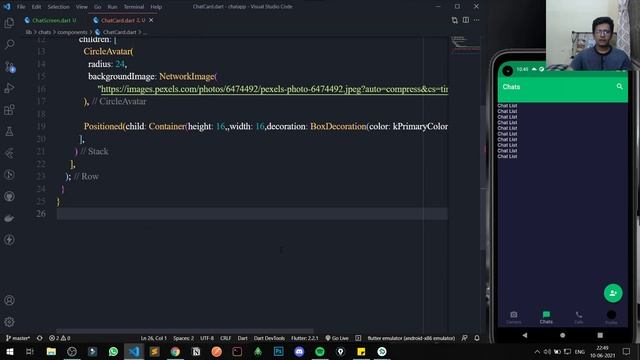Change indentation via Spaces: 2

pos(183,338)
